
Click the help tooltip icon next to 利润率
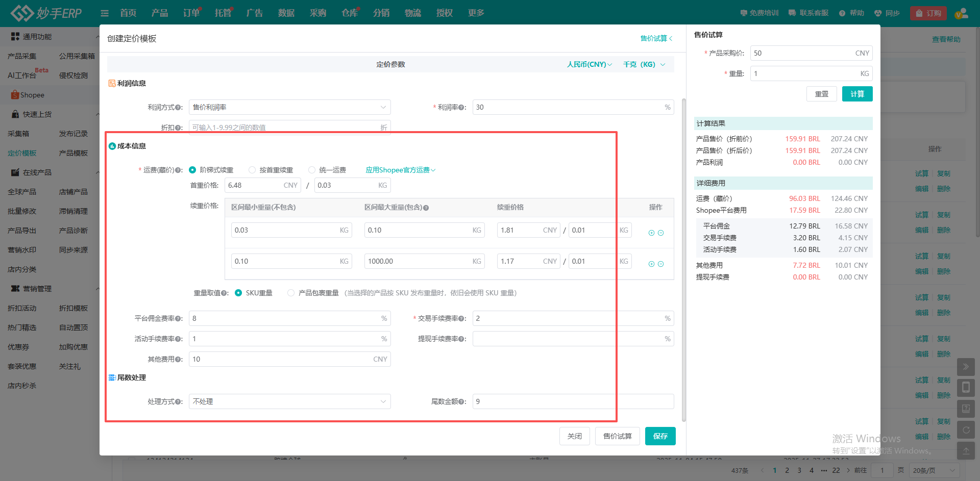tap(461, 108)
